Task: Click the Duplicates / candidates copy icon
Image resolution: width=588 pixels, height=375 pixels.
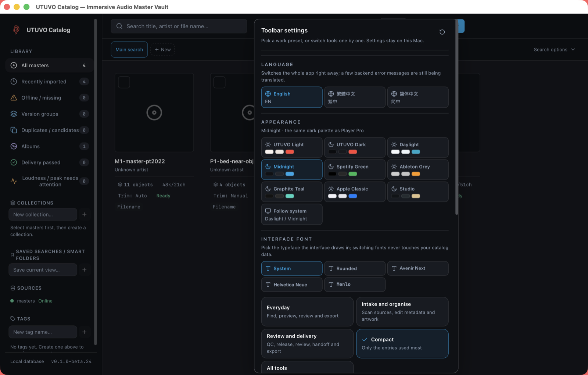Action: 14,130
